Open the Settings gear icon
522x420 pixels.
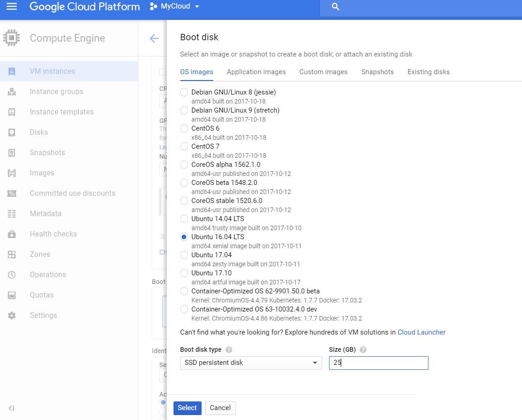coord(12,315)
